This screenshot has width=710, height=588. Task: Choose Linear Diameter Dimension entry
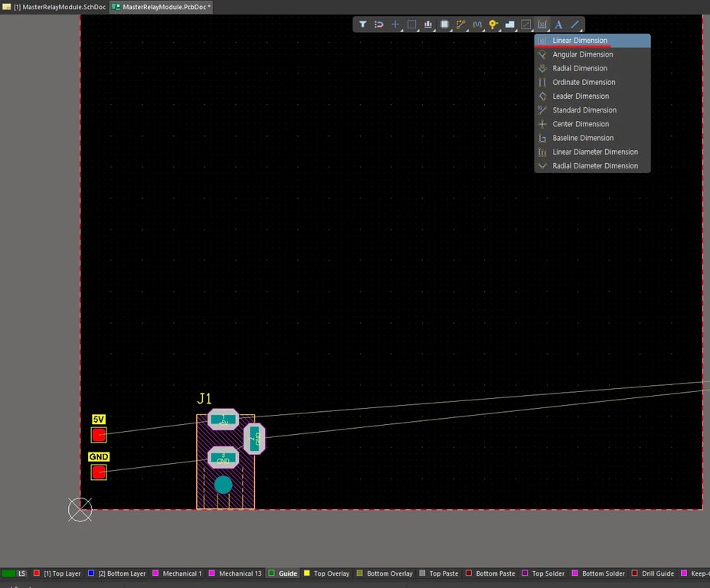(593, 152)
